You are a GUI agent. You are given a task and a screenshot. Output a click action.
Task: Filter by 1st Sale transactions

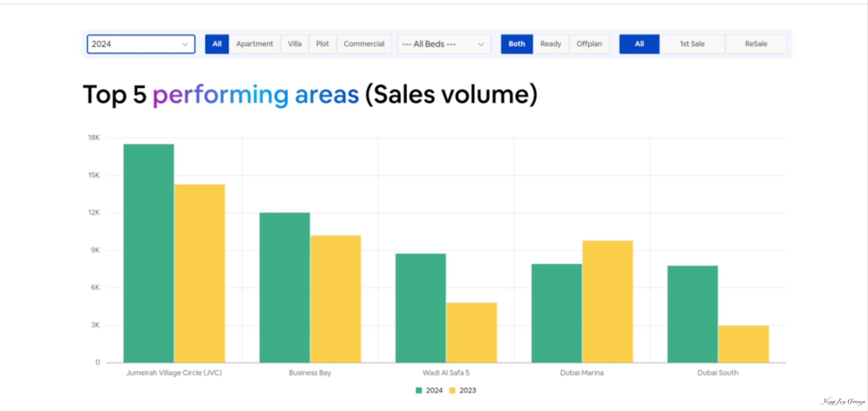point(692,44)
